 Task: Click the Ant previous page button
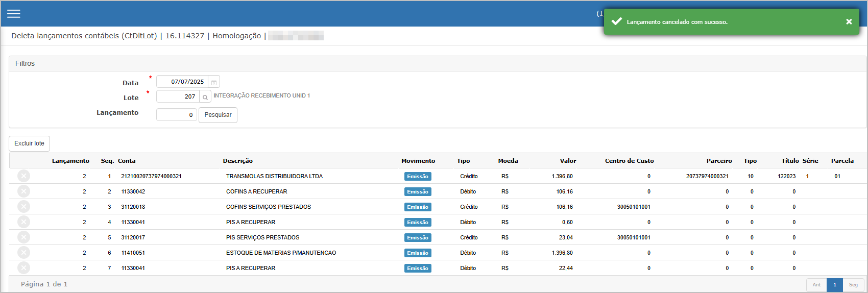816,285
